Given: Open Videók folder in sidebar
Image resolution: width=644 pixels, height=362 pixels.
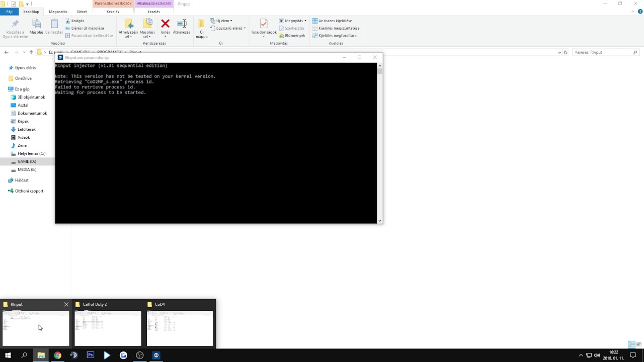Looking at the screenshot, I should coord(21,137).
